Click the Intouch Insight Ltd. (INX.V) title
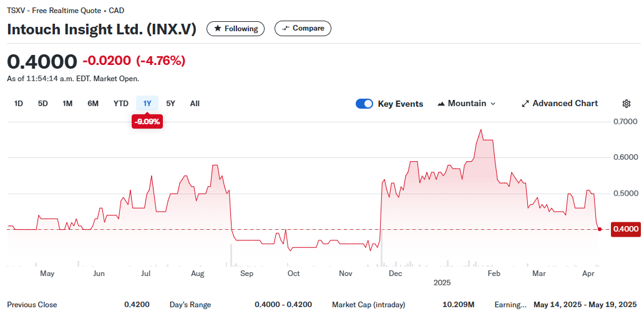This screenshot has height=311, width=644. (x=102, y=29)
